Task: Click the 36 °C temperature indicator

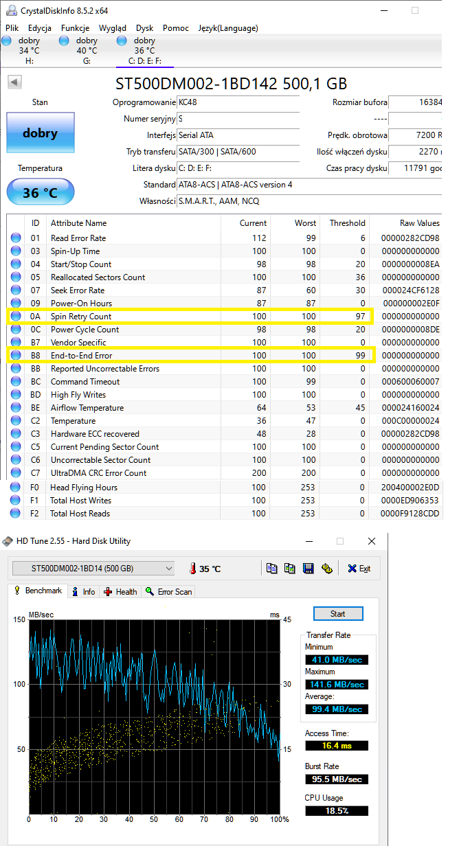Action: (40, 192)
